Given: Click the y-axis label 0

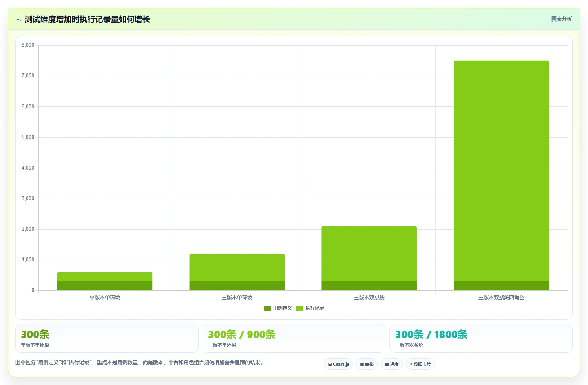Looking at the screenshot, I should [x=33, y=290].
